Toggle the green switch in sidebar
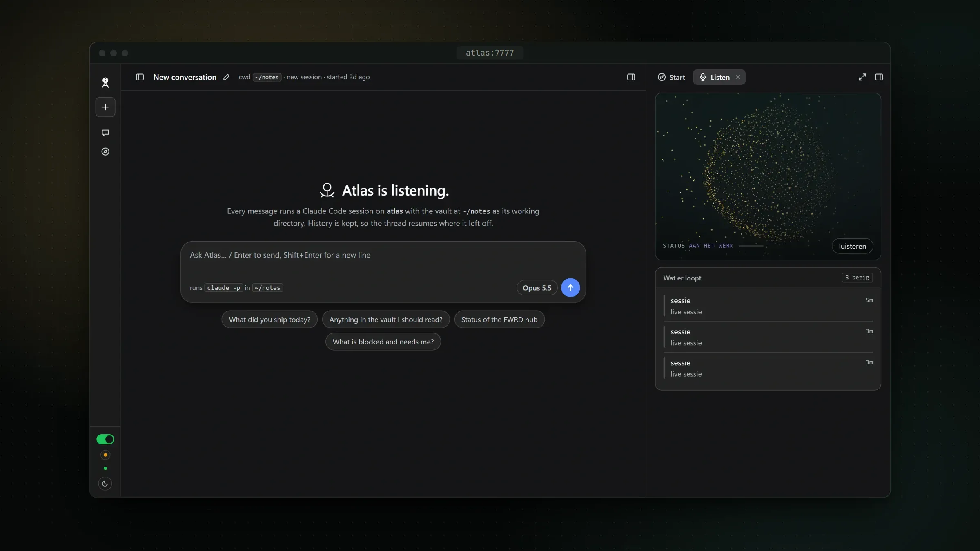Screen dimensions: 980x551 (x=105, y=439)
